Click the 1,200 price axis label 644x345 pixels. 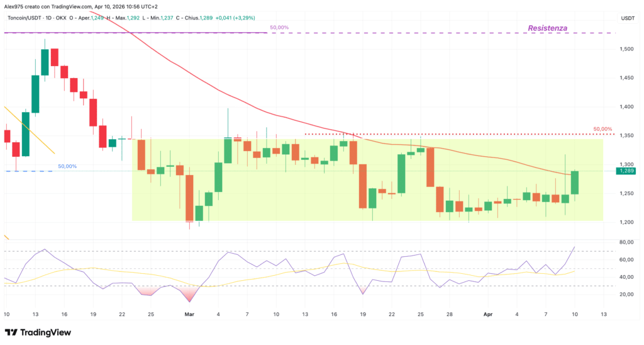point(626,222)
